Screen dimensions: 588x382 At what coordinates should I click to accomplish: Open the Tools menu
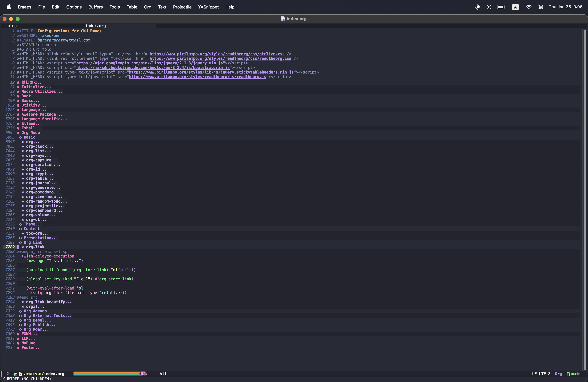(114, 7)
